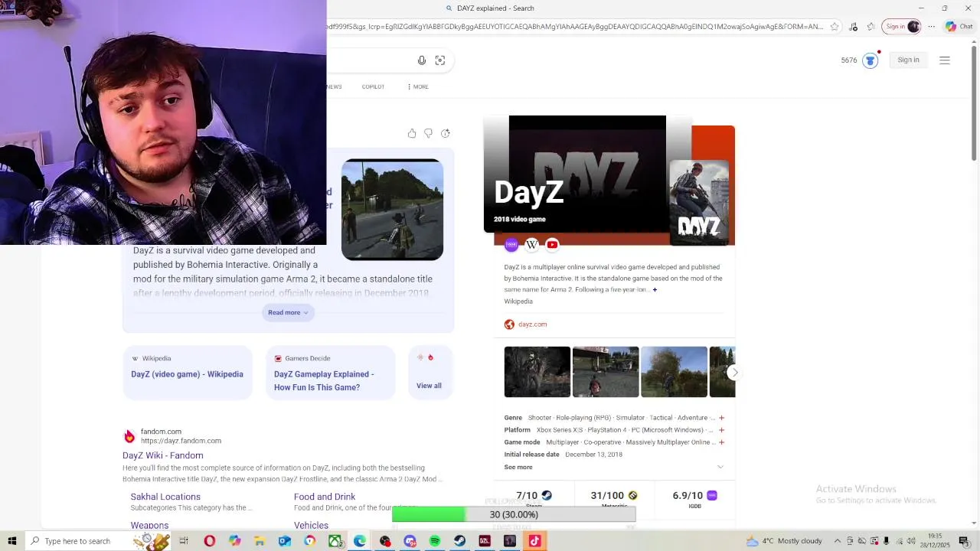
Task: Click the share icon on answer card
Action: pyautogui.click(x=446, y=133)
